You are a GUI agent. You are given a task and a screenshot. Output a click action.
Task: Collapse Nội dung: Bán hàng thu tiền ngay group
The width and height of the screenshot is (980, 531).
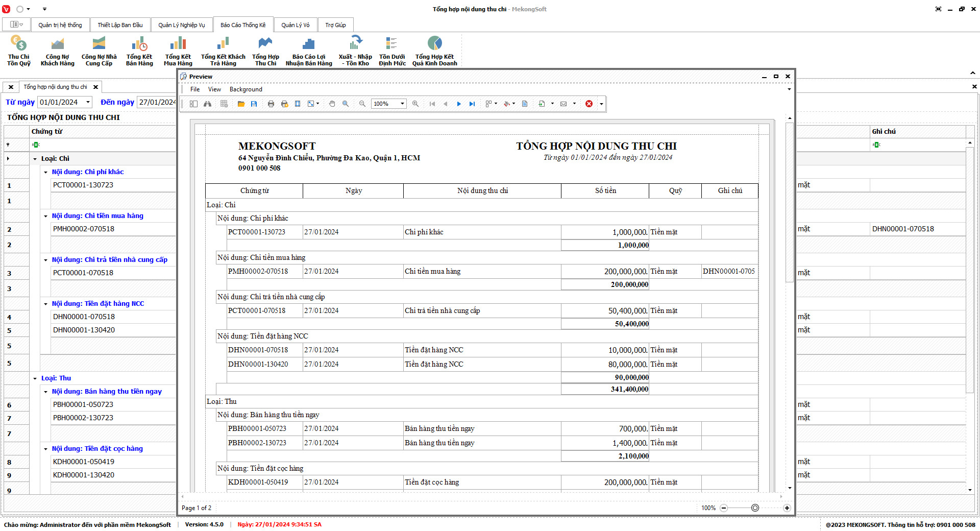tap(45, 392)
